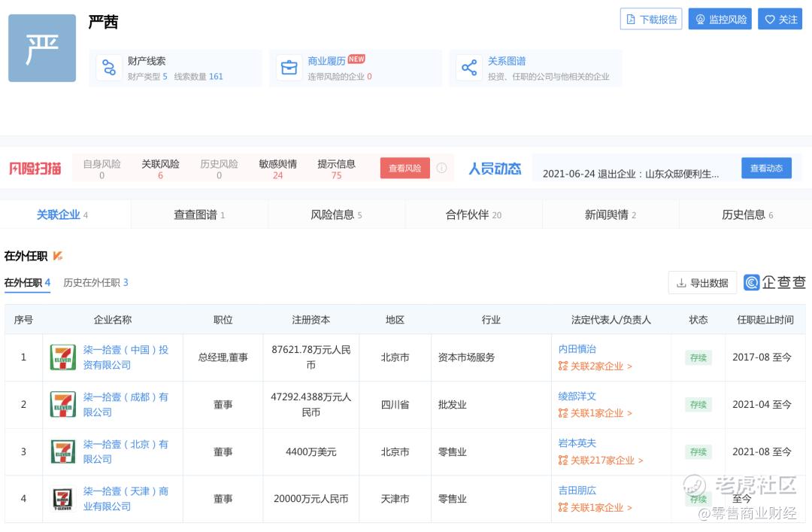Click the 关系图谱 share-graph icon

[x=469, y=68]
